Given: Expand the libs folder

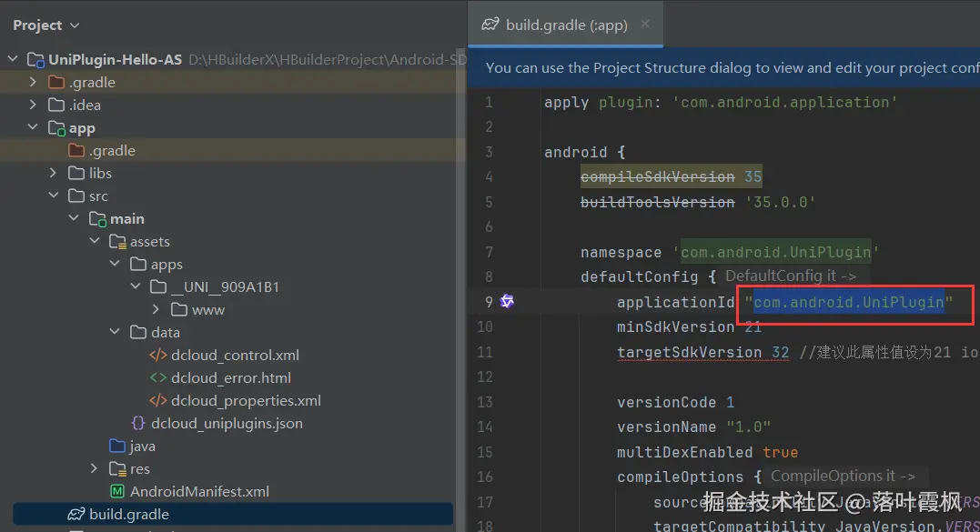Looking at the screenshot, I should click(x=53, y=173).
